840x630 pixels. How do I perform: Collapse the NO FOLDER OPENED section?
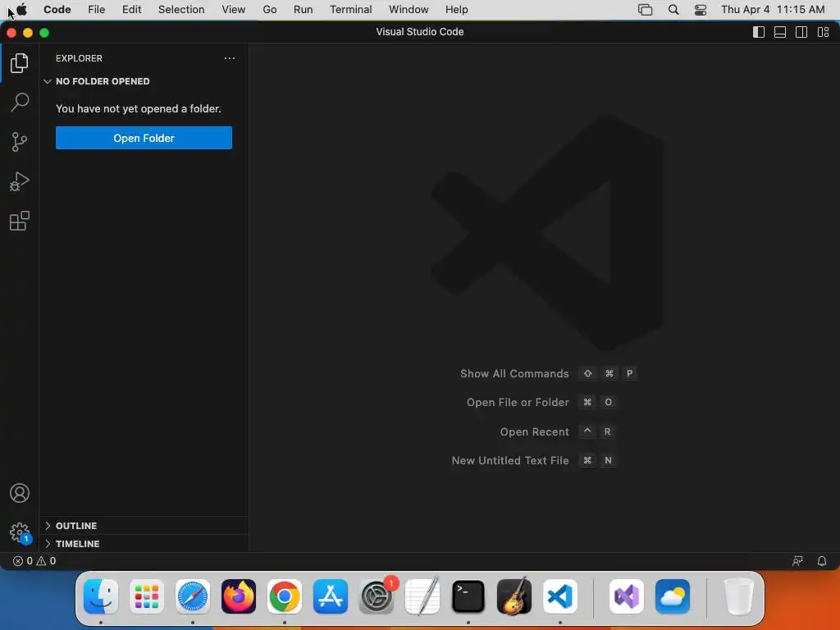pyautogui.click(x=144, y=81)
